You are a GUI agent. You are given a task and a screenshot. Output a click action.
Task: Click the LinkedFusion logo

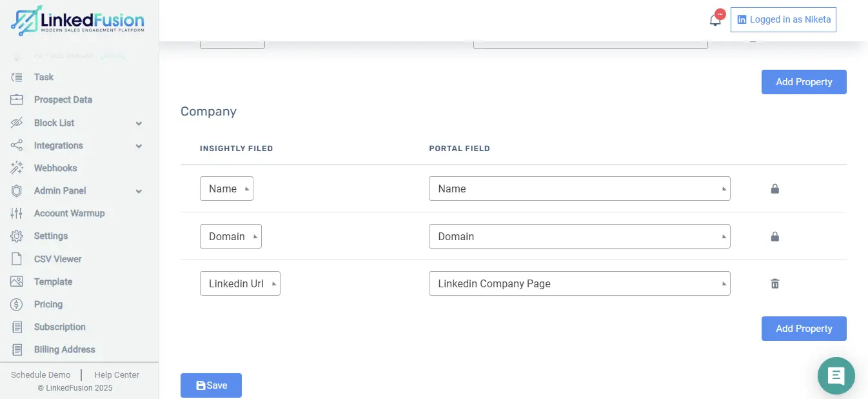tap(77, 21)
